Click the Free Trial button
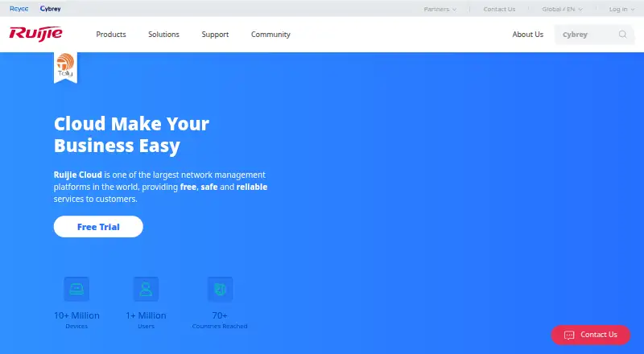This screenshot has width=644, height=354. pos(98,227)
